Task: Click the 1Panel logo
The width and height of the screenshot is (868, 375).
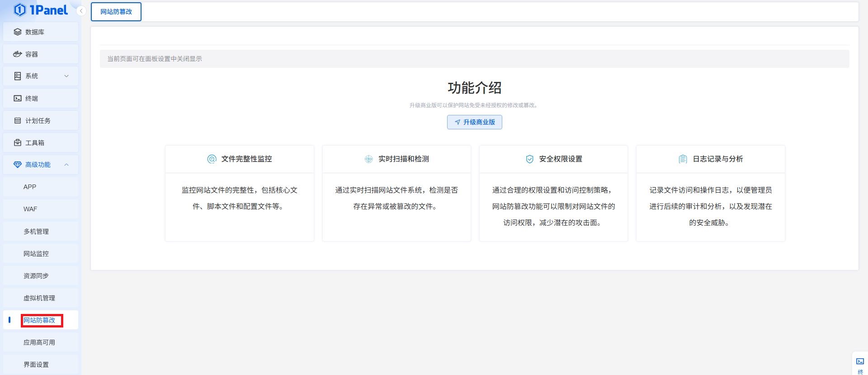Action: 41,10
